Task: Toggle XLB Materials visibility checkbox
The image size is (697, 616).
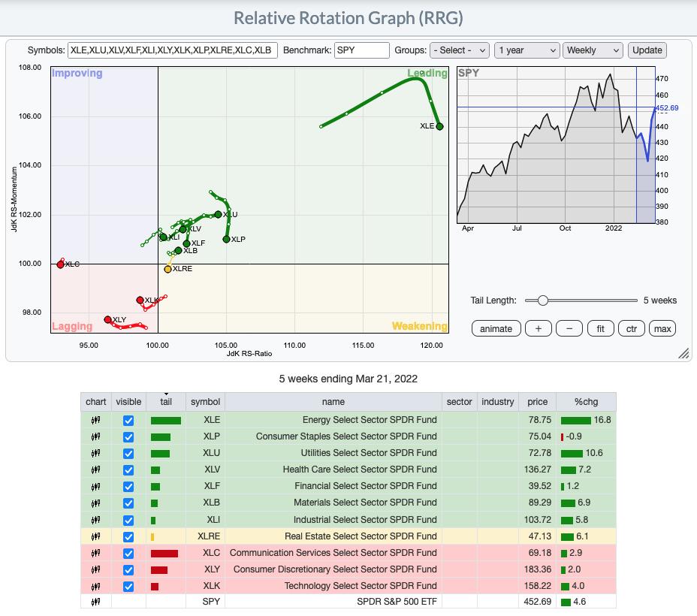Action: tap(128, 503)
